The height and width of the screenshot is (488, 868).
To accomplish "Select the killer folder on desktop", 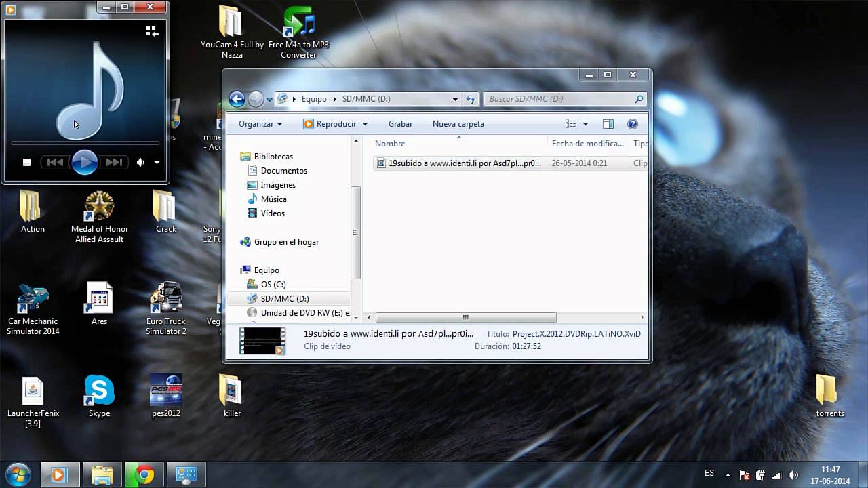I will (232, 396).
